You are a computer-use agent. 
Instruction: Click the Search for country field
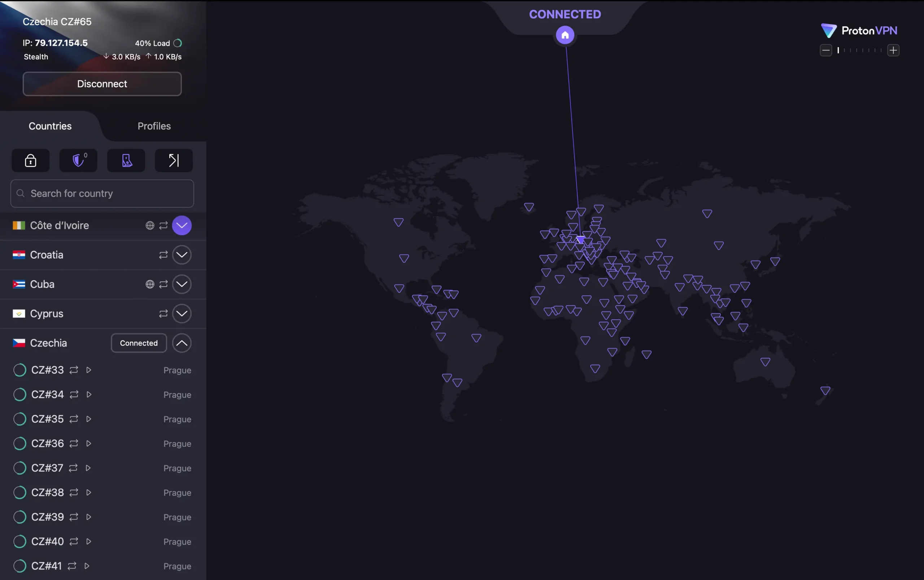[x=103, y=193]
